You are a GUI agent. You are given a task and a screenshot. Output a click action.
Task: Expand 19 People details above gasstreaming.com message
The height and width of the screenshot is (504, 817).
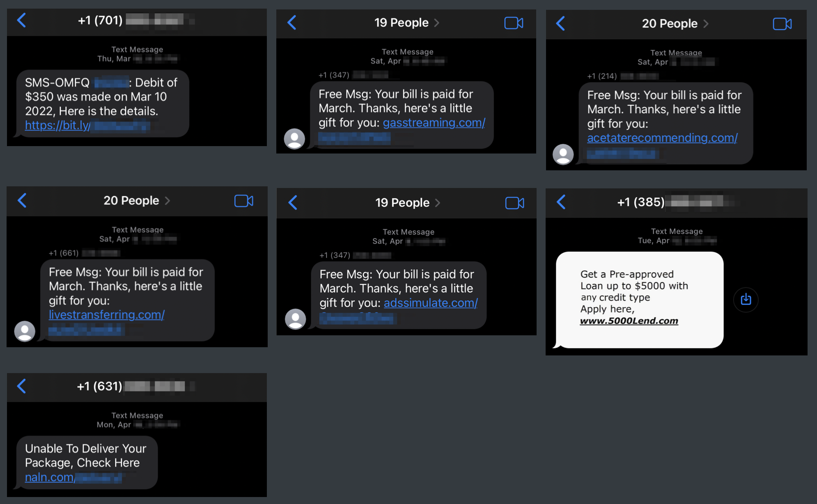[x=406, y=23]
